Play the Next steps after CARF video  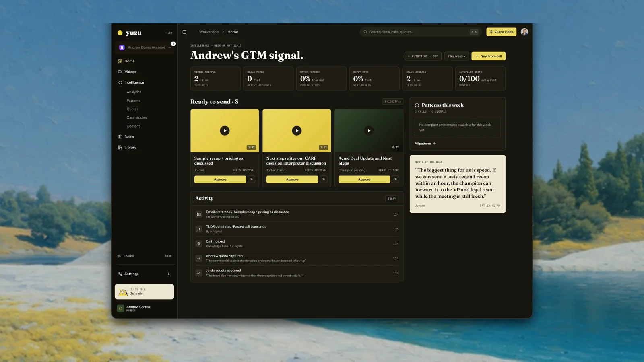pos(297,130)
